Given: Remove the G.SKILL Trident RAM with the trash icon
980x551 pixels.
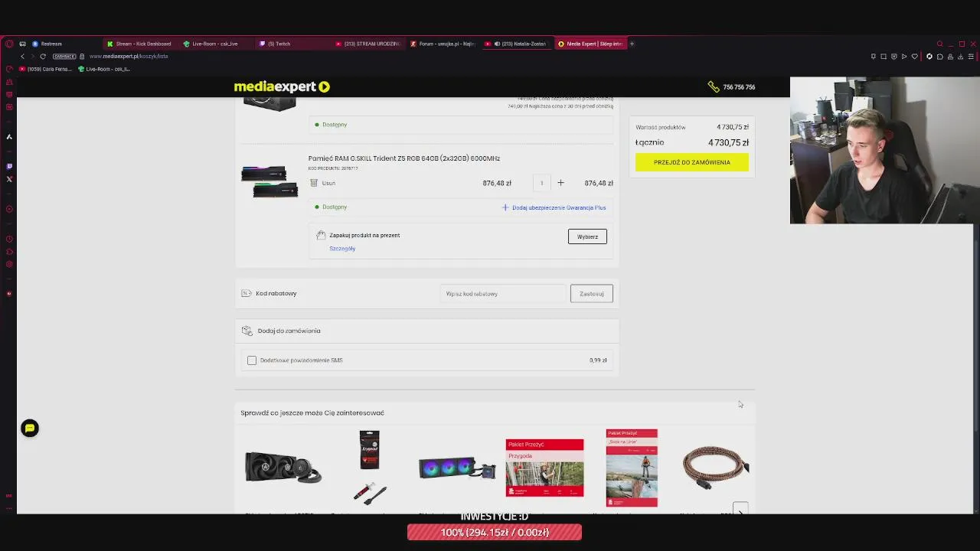Looking at the screenshot, I should coord(314,183).
